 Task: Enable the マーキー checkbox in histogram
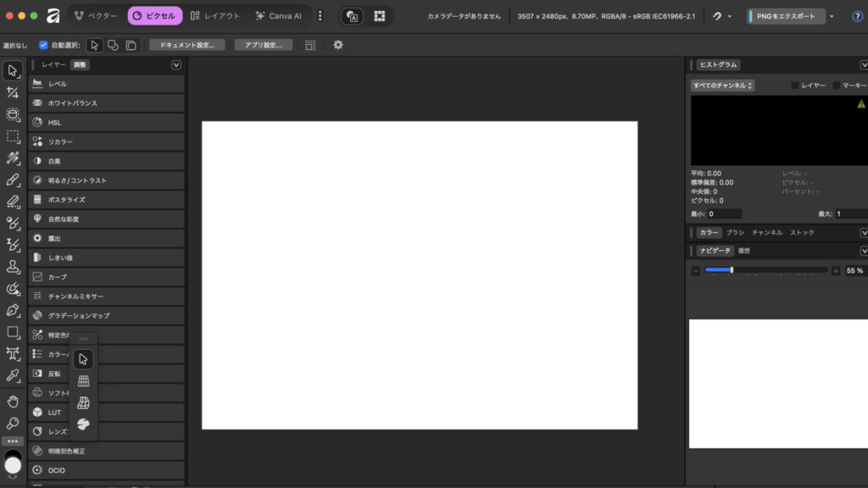point(837,86)
